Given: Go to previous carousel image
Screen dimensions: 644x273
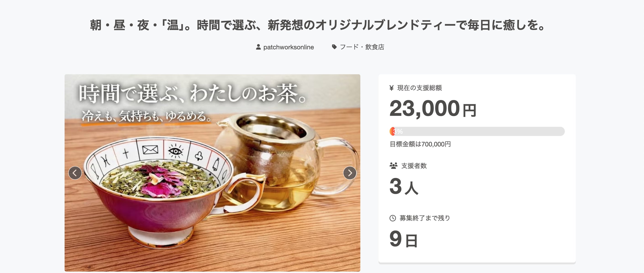Looking at the screenshot, I should coord(75,173).
